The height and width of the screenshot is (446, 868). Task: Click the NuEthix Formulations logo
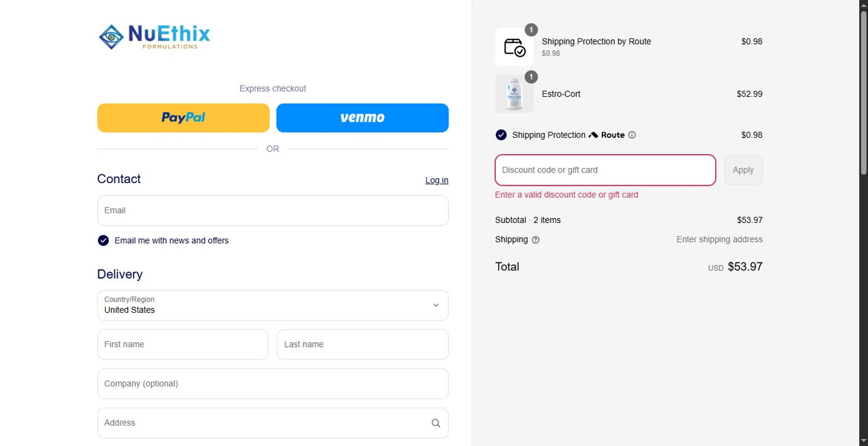[155, 36]
